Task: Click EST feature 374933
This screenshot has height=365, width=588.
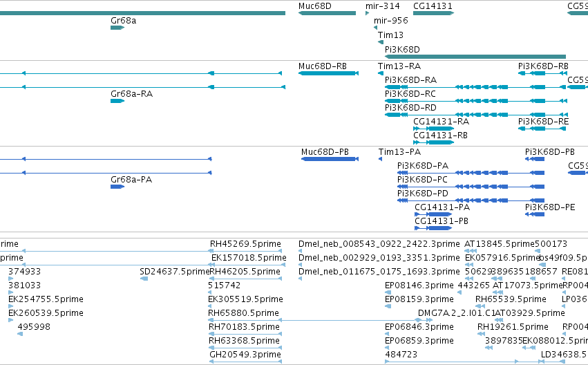Action: coord(10,279)
